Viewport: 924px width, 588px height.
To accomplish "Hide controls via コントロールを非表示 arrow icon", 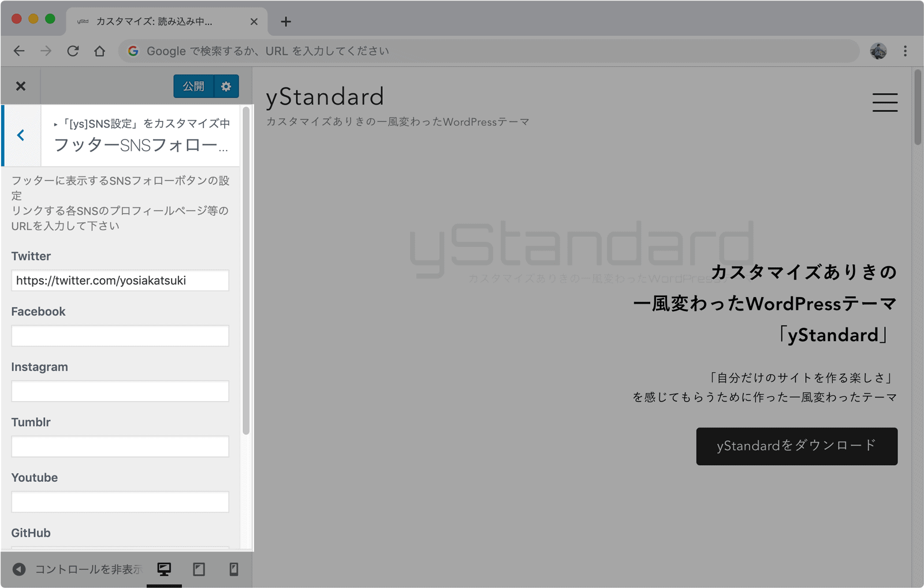I will 19,570.
